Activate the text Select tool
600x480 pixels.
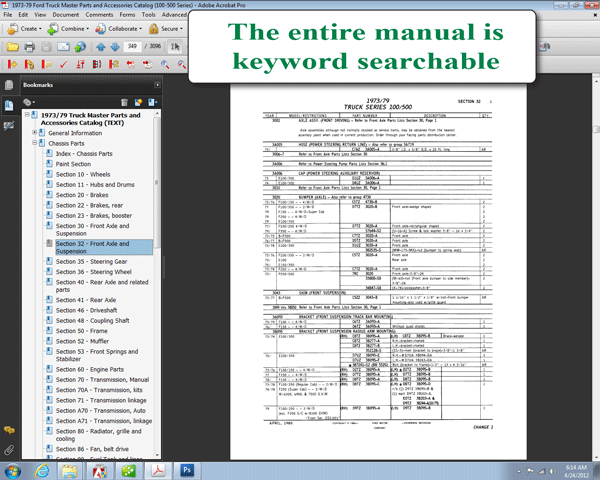pyautogui.click(x=175, y=47)
